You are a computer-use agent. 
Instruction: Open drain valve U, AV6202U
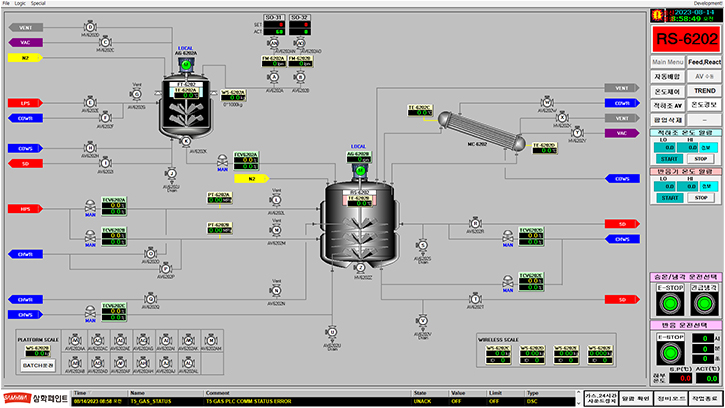tap(332, 332)
